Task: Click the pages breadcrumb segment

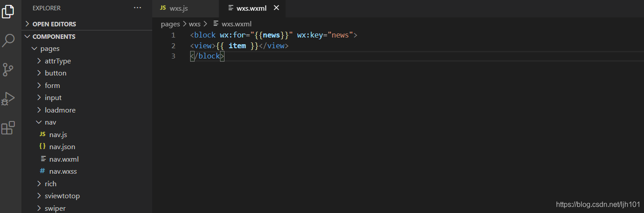Action: pyautogui.click(x=170, y=24)
